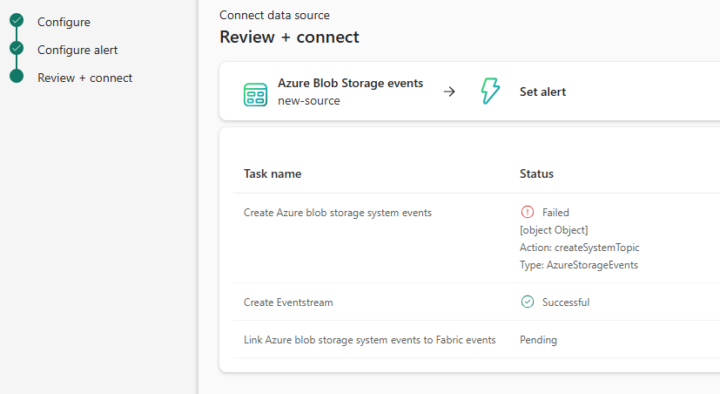Select the Create Eventstream task row
Image resolution: width=720 pixels, height=394 pixels.
477,302
